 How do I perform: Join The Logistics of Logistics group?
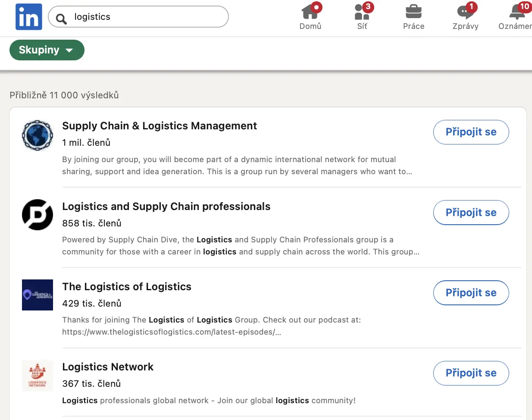471,293
